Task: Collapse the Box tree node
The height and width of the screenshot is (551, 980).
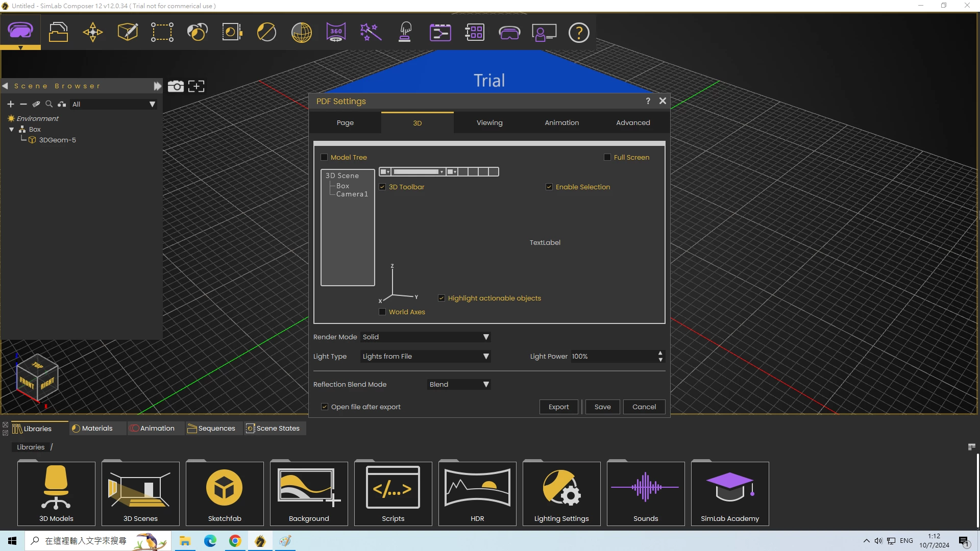Action: click(x=11, y=130)
